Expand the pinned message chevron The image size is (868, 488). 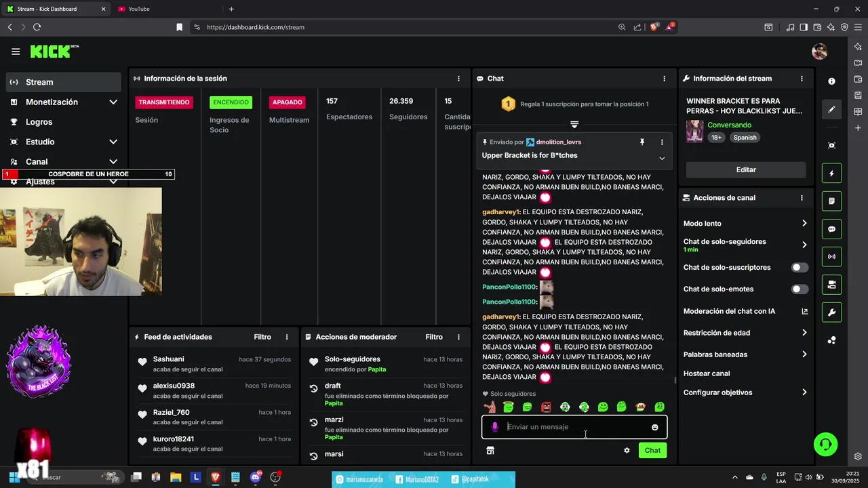pyautogui.click(x=662, y=159)
